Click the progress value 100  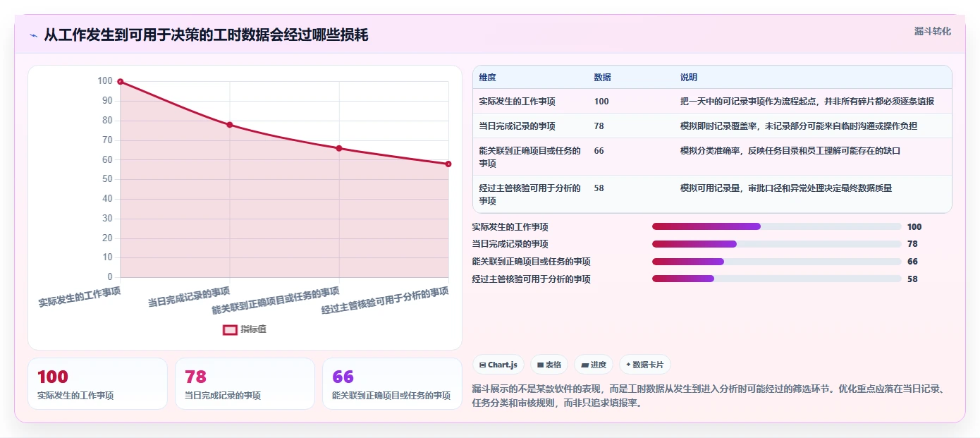(914, 227)
